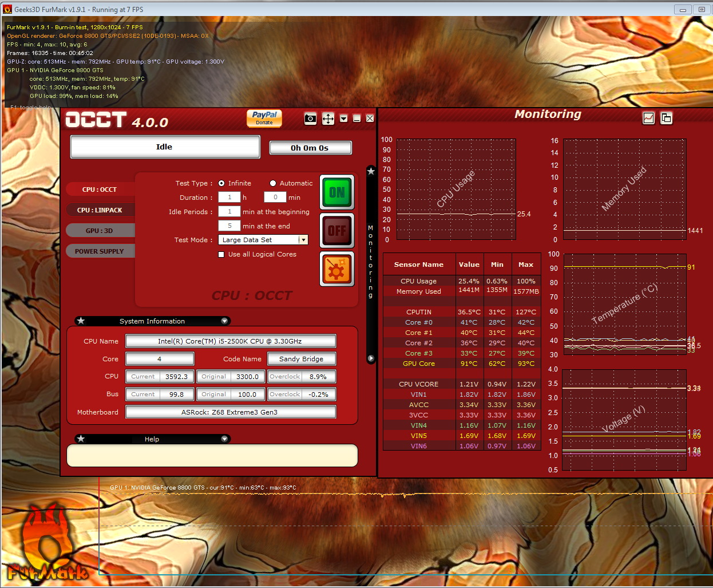
Task: Select the Core #0 sensor row
Action: [462, 322]
